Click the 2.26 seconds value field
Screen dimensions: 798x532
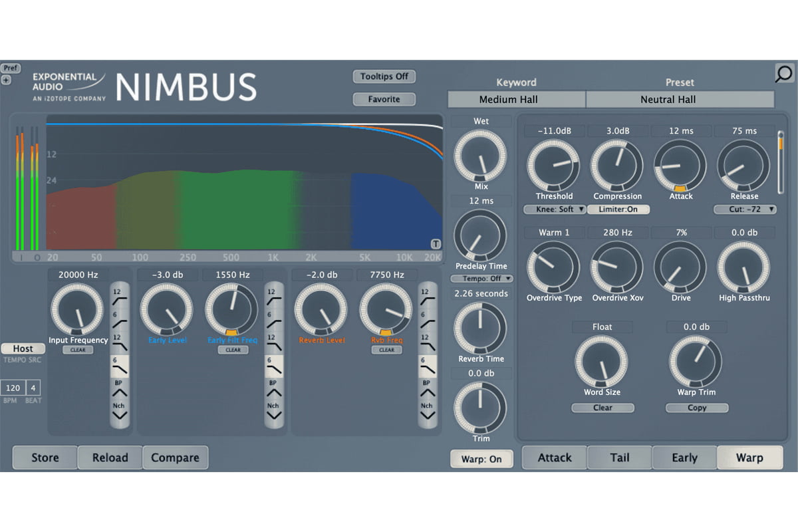pyautogui.click(x=480, y=293)
